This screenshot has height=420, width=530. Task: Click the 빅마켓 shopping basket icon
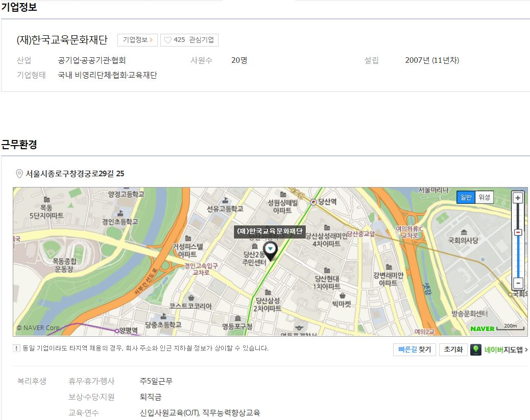[343, 296]
